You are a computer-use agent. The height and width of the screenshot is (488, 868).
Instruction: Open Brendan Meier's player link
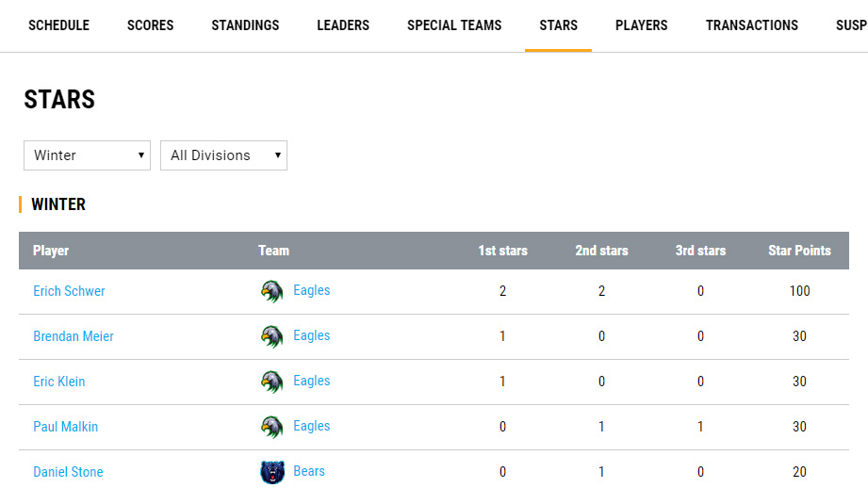pyautogui.click(x=74, y=336)
